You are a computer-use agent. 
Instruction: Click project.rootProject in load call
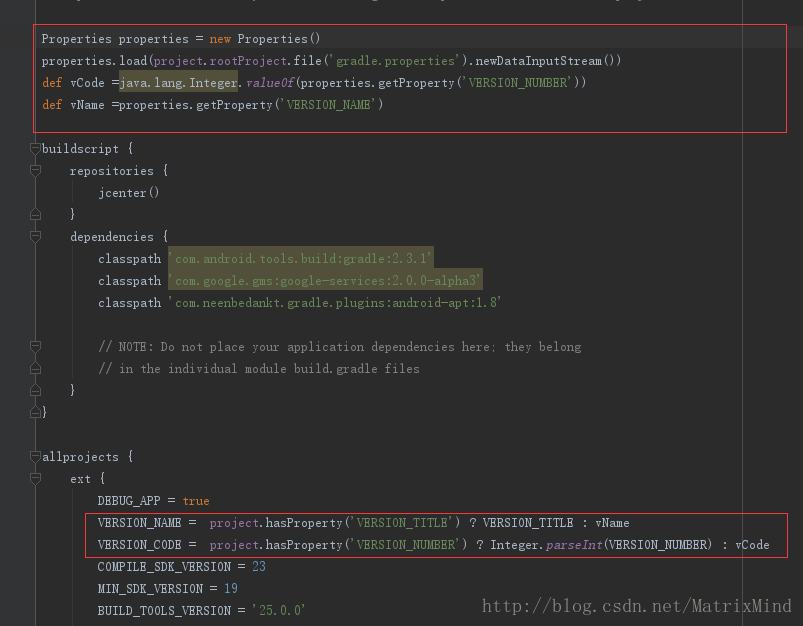(220, 61)
